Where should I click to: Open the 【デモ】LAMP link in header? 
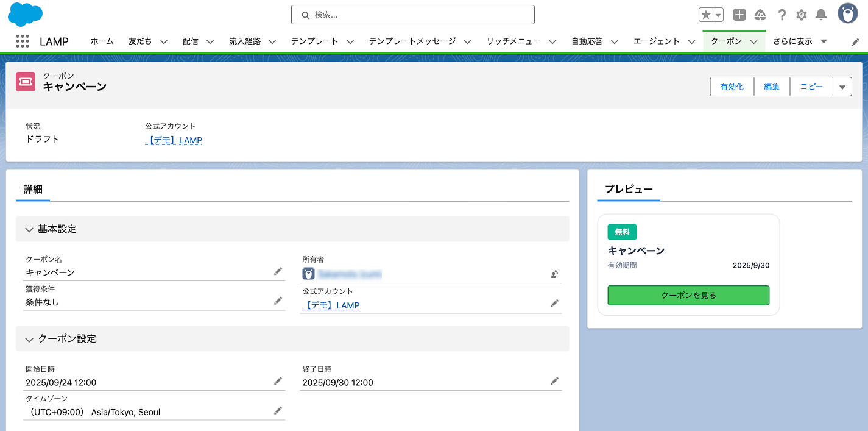coord(174,140)
